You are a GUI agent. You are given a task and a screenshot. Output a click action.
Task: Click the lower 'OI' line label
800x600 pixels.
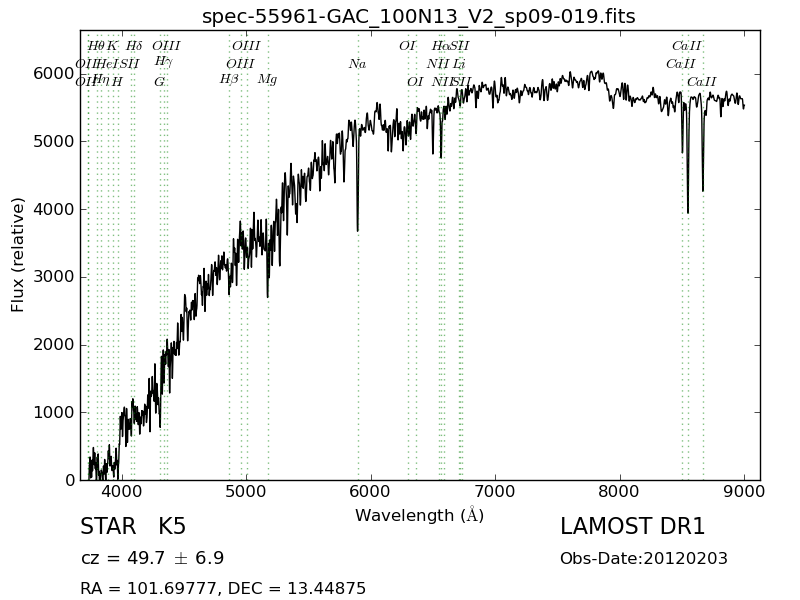click(x=415, y=82)
